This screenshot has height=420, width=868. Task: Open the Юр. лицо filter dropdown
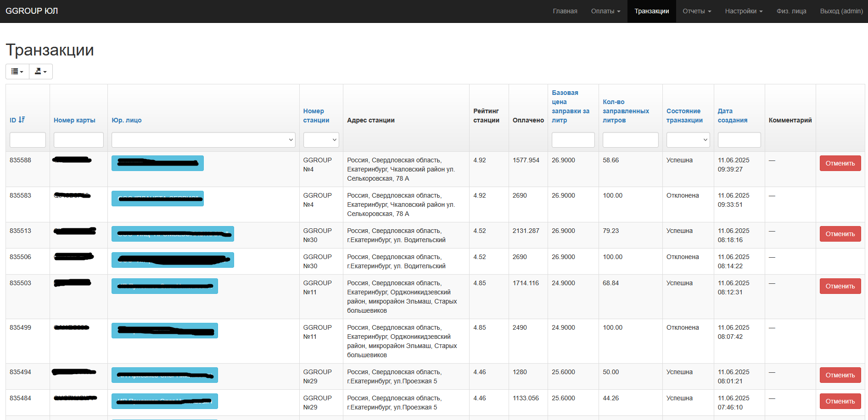coord(203,140)
